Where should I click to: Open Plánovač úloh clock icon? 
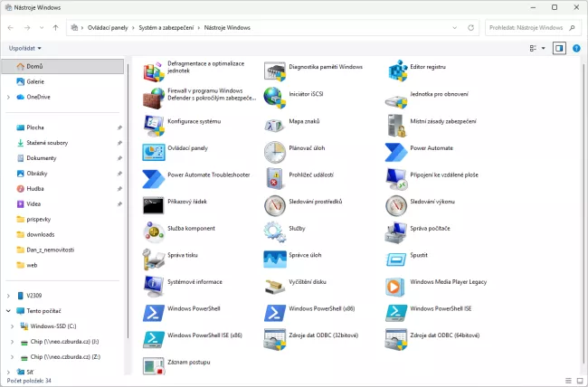point(275,152)
